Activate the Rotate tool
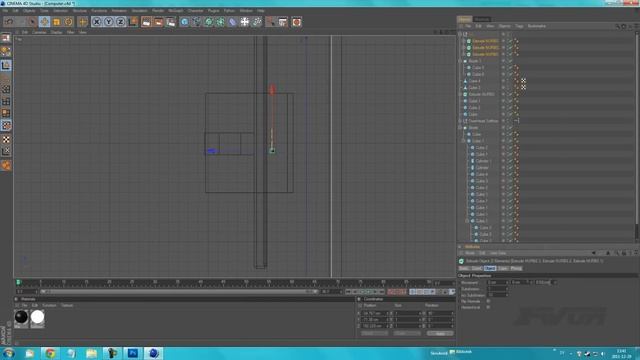 click(69, 22)
